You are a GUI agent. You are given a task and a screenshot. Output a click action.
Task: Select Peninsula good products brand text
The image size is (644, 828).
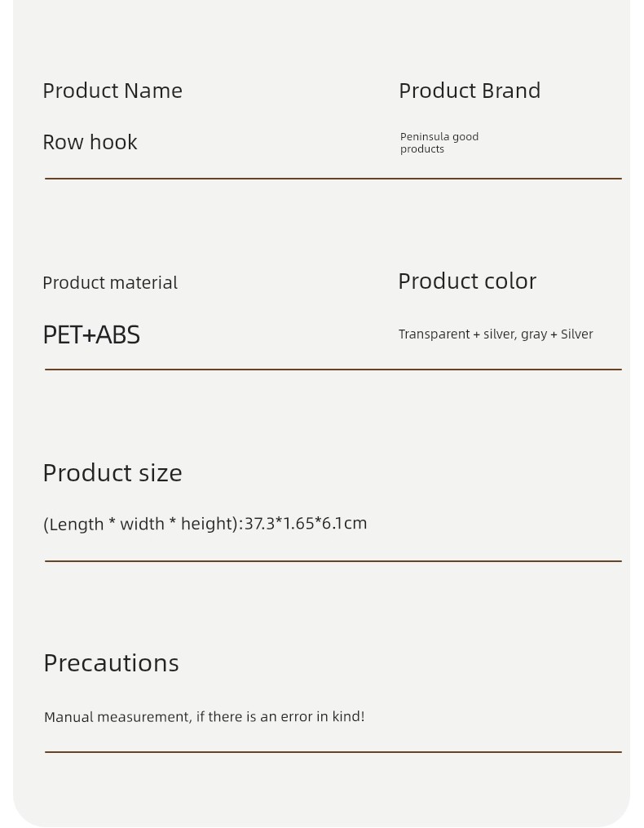439,143
